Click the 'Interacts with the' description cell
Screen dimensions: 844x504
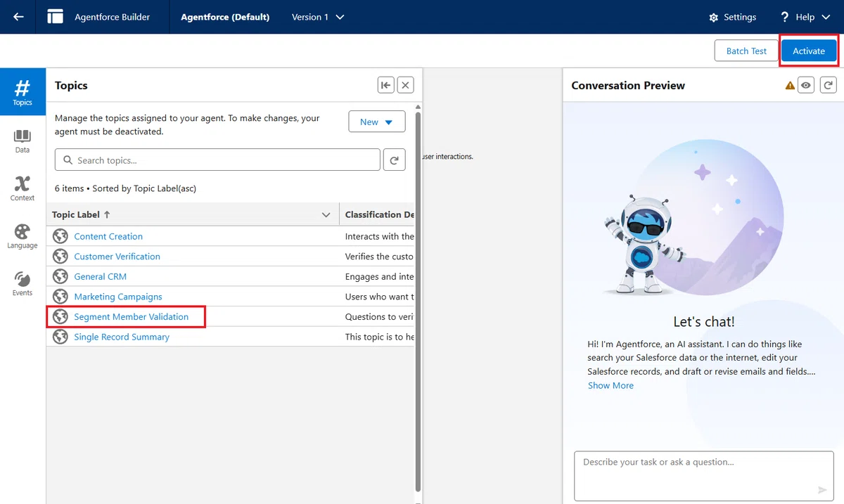pos(380,236)
